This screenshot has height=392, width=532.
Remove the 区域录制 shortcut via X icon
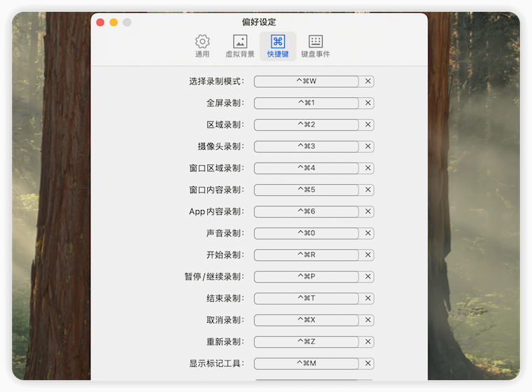[x=368, y=125]
